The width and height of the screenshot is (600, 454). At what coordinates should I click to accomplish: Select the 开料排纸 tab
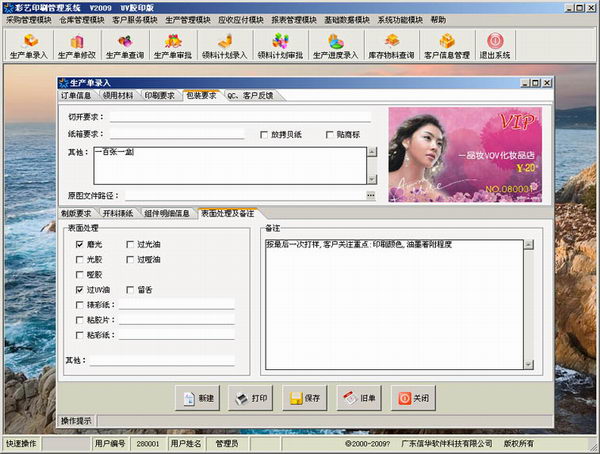click(x=119, y=213)
